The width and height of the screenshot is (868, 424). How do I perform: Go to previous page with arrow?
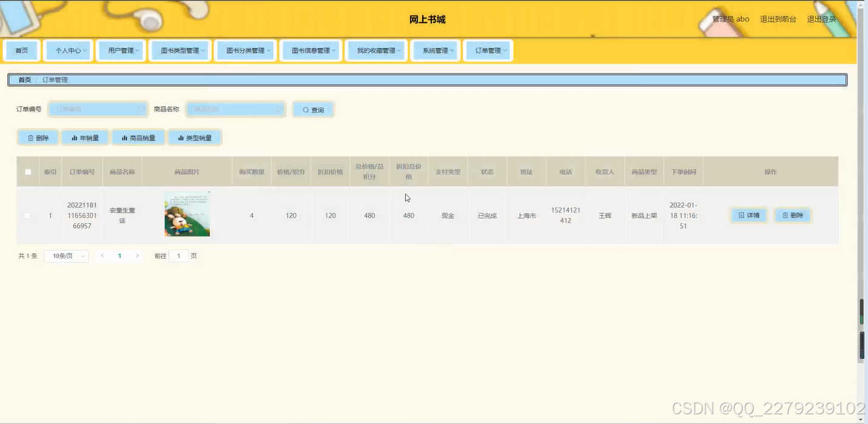click(x=102, y=255)
